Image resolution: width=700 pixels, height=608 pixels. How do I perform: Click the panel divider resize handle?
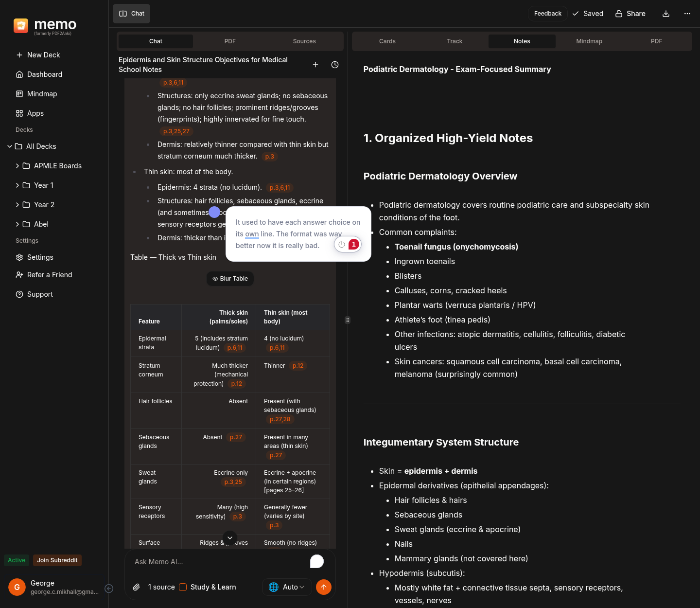(x=348, y=320)
